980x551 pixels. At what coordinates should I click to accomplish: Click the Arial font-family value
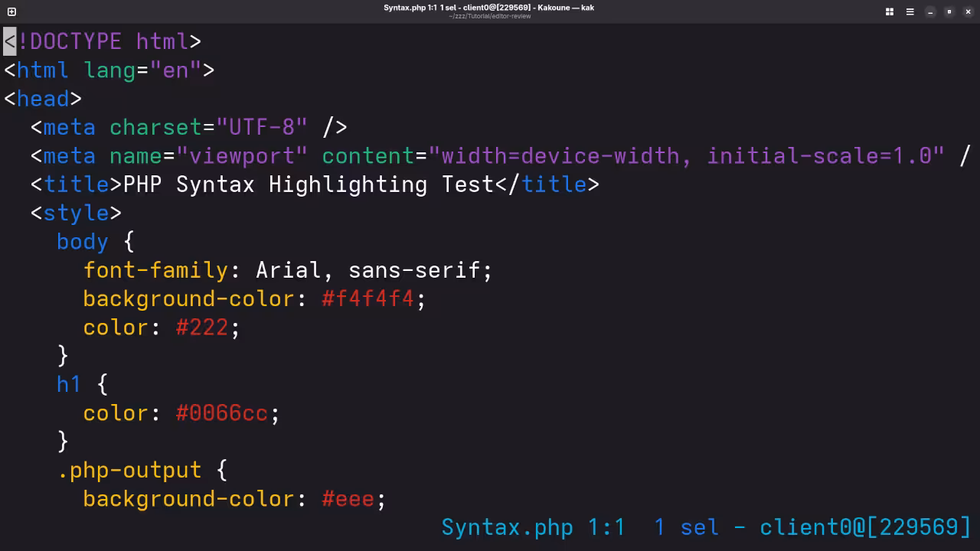288,270
